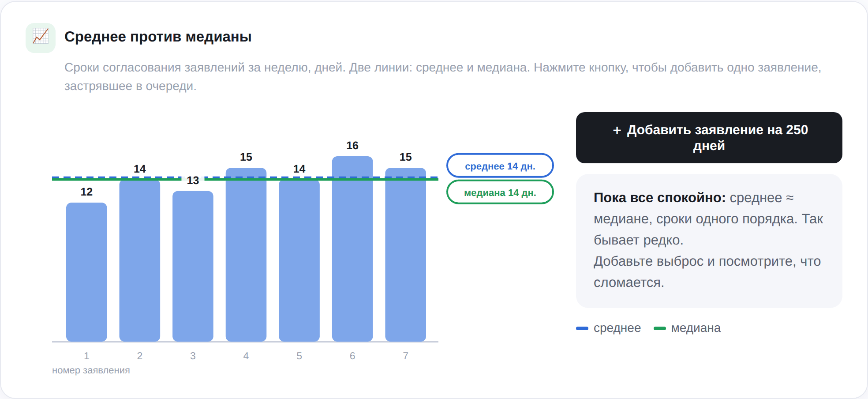Click the x-axis tick label 7
The height and width of the screenshot is (399, 868).
(x=406, y=356)
